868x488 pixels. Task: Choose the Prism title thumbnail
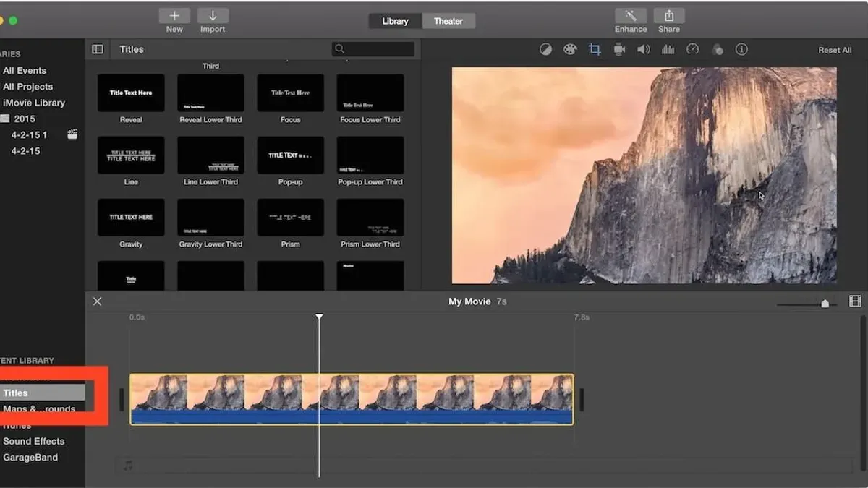point(290,218)
